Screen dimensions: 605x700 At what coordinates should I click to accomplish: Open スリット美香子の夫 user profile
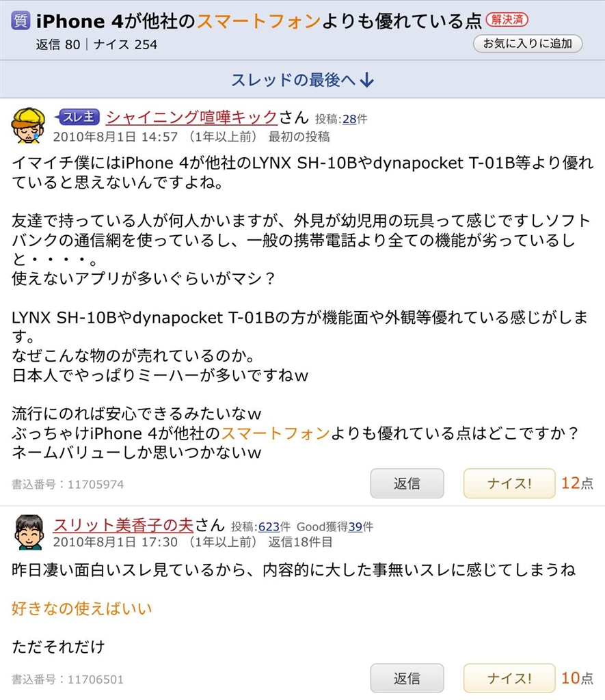coord(123,525)
